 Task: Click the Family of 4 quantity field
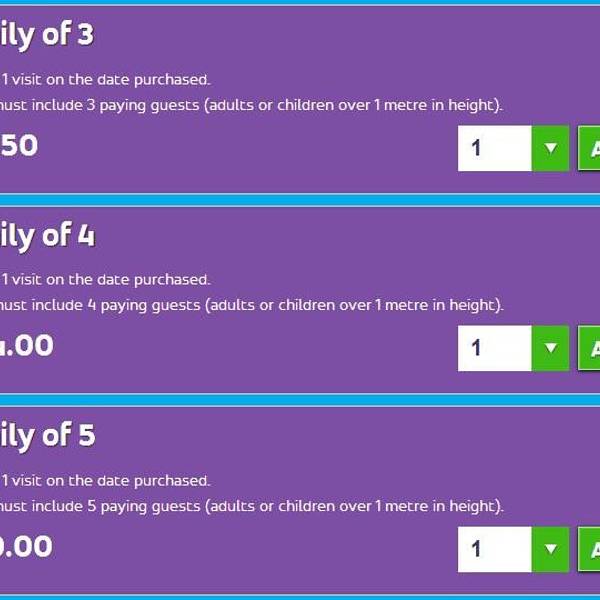[495, 348]
